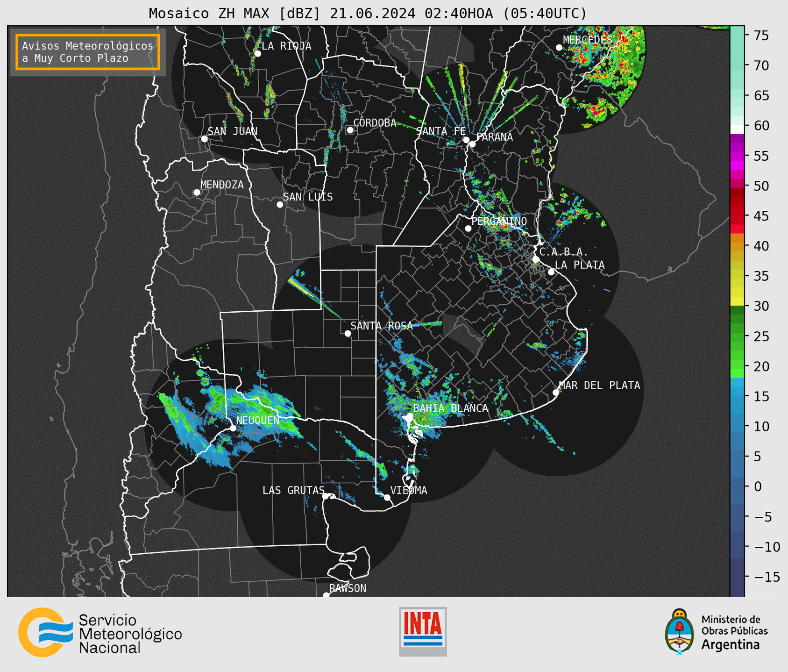This screenshot has width=788, height=672.
Task: Click the RAWSON city marker dot
Action: click(326, 595)
